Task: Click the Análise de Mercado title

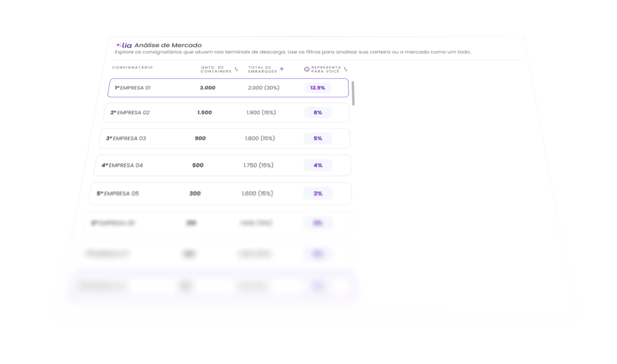Action: coord(168,45)
